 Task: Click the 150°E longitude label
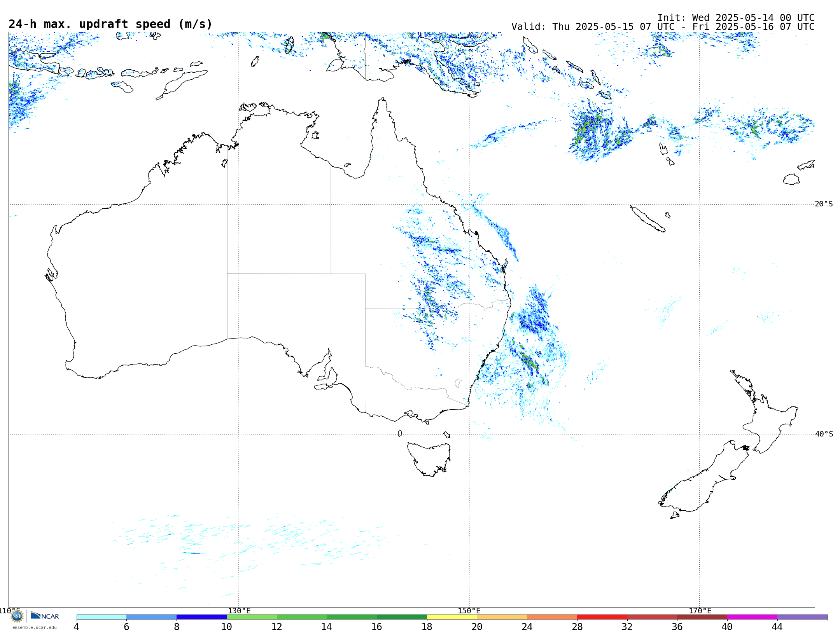coord(469,611)
